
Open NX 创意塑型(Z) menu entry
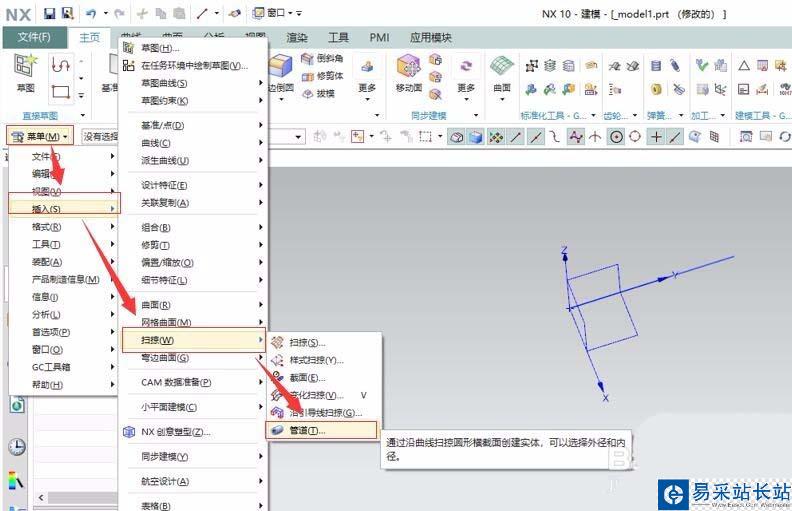coord(173,432)
